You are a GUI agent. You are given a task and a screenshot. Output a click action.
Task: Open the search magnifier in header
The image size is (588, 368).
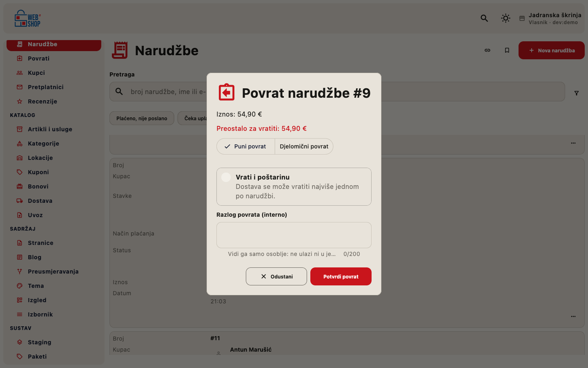pyautogui.click(x=484, y=18)
